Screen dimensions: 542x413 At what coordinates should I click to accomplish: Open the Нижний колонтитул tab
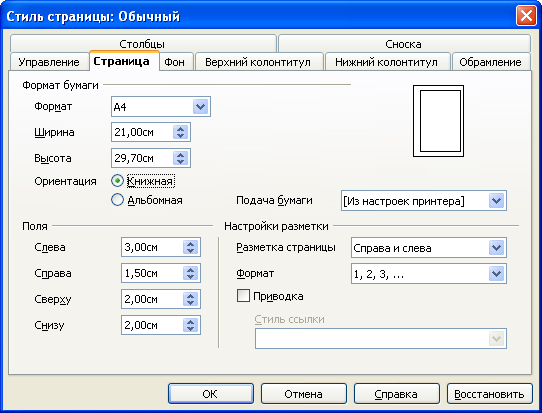click(387, 62)
